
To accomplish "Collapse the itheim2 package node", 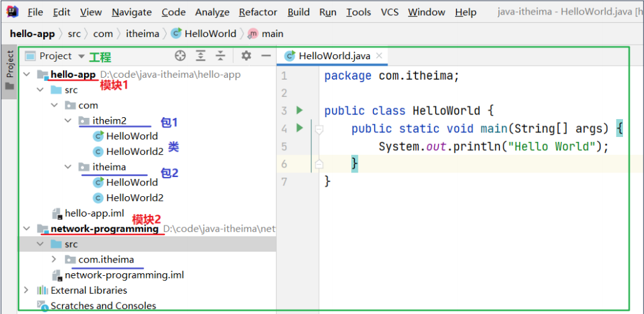I will pos(67,121).
